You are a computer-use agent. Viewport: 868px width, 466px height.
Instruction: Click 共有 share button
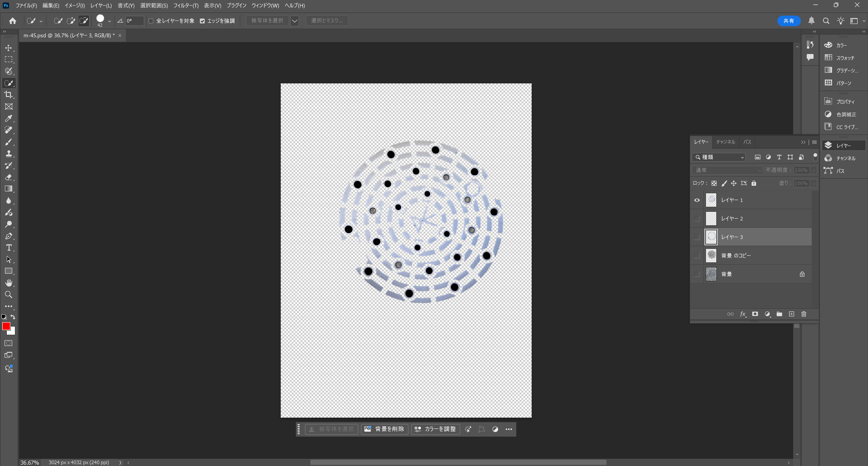click(x=788, y=21)
